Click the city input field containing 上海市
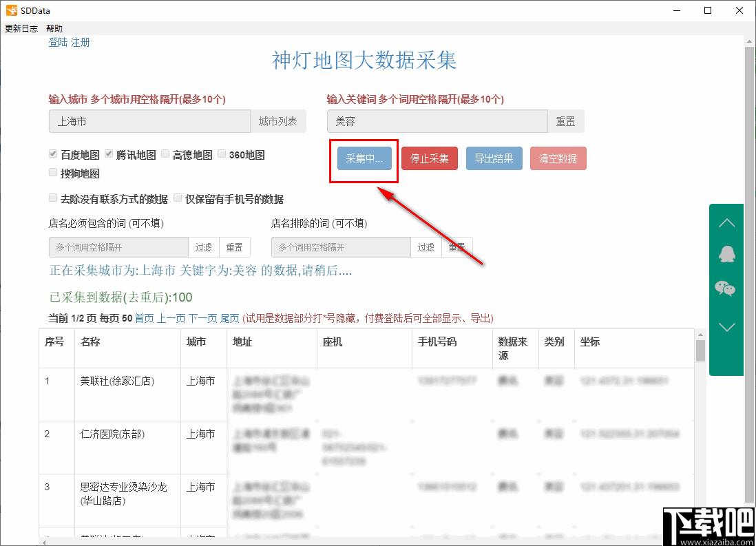The image size is (756, 546). pos(149,121)
